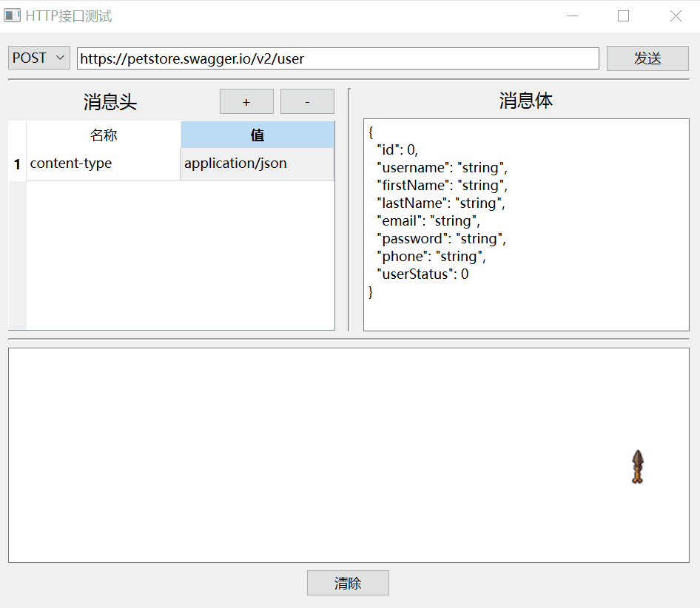Click the blank area below the header row

click(180, 254)
